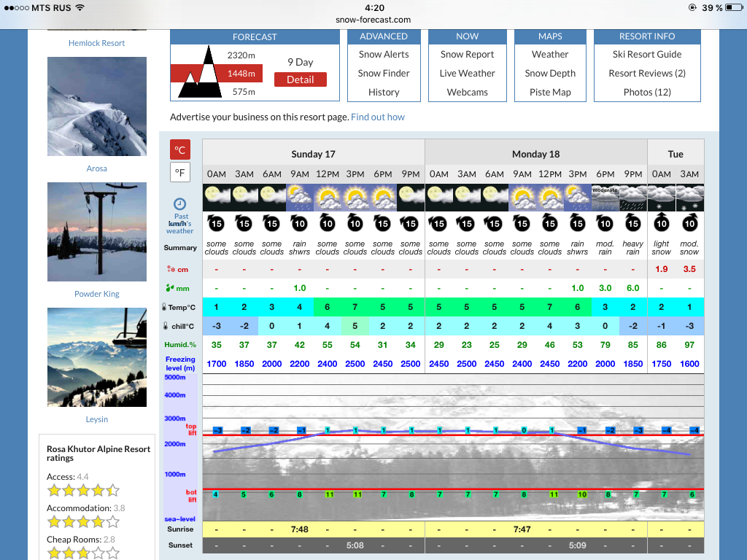Click the Powder King name link
The height and width of the screenshot is (560, 747).
97,294
